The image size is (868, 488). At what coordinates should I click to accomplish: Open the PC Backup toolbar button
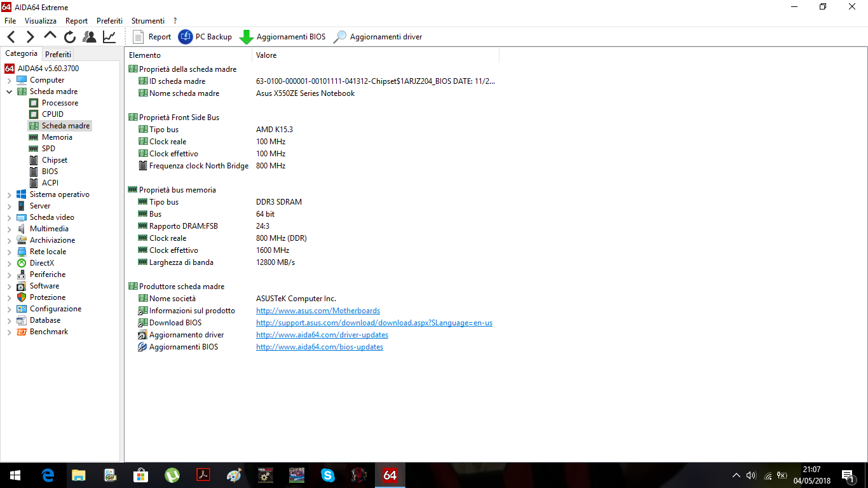click(205, 37)
